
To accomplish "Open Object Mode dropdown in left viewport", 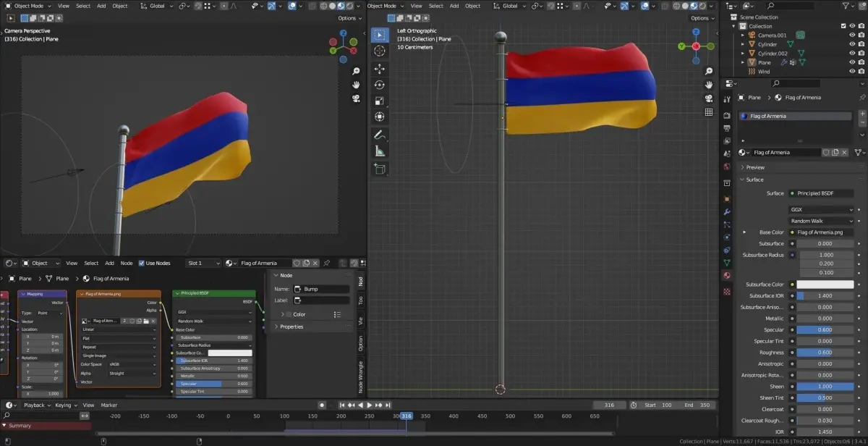I will pos(29,6).
